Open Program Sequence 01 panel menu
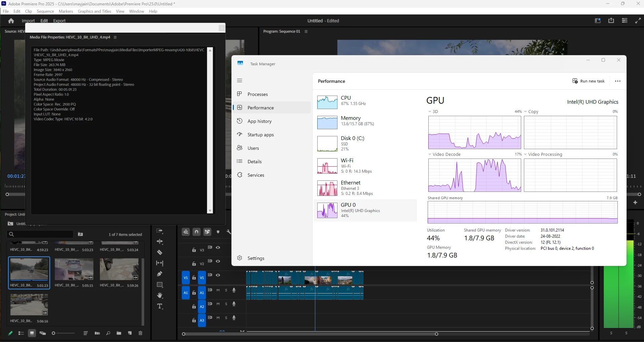 (x=306, y=31)
